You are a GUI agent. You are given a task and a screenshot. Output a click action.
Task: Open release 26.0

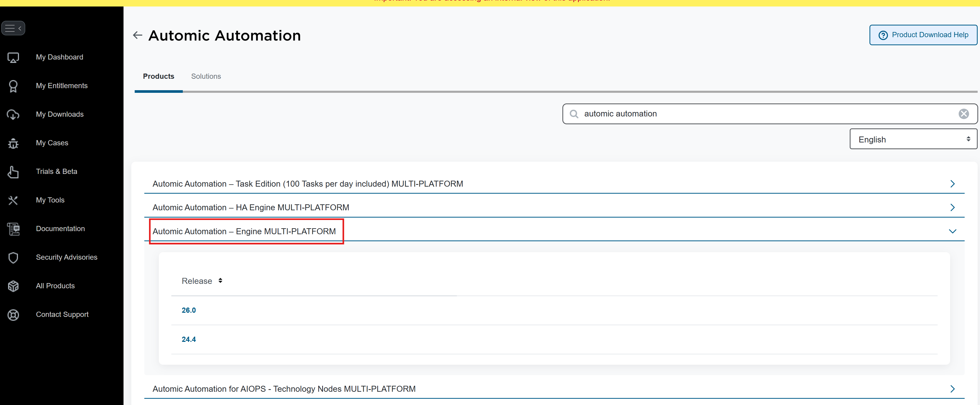[x=189, y=310]
